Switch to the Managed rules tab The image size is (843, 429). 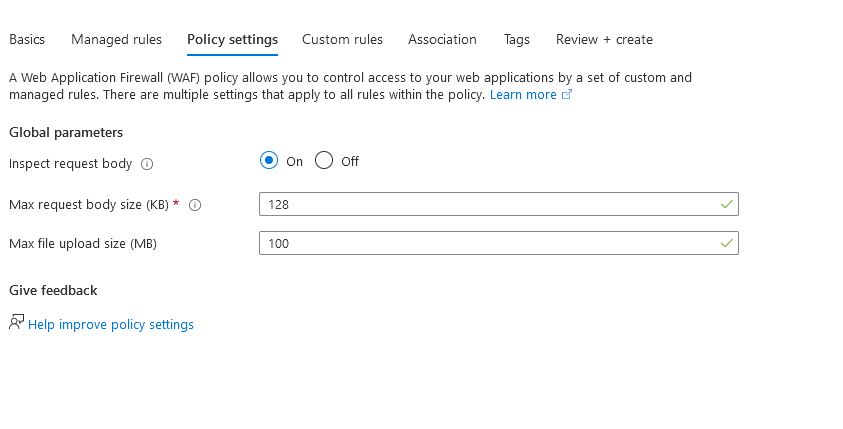(x=116, y=39)
